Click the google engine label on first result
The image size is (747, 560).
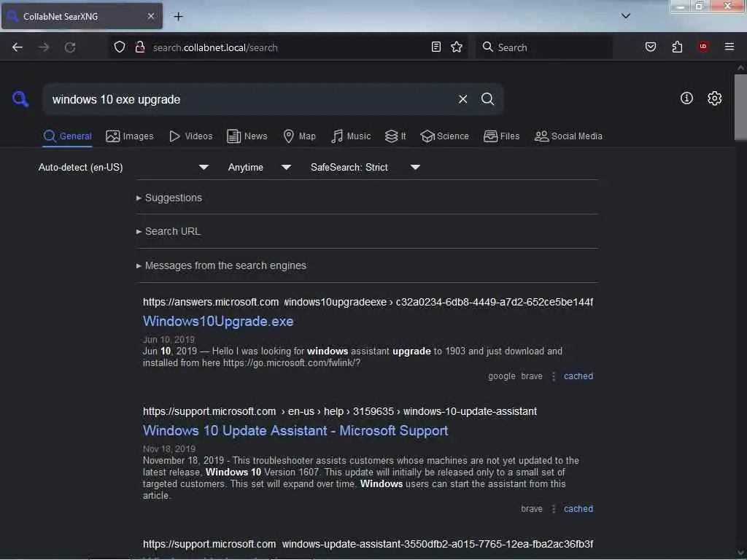(502, 376)
